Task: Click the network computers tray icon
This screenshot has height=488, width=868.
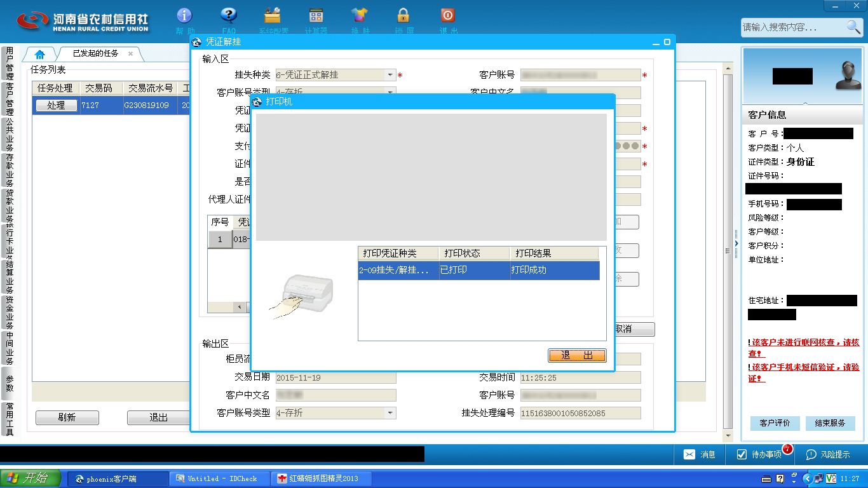Action: click(x=818, y=478)
